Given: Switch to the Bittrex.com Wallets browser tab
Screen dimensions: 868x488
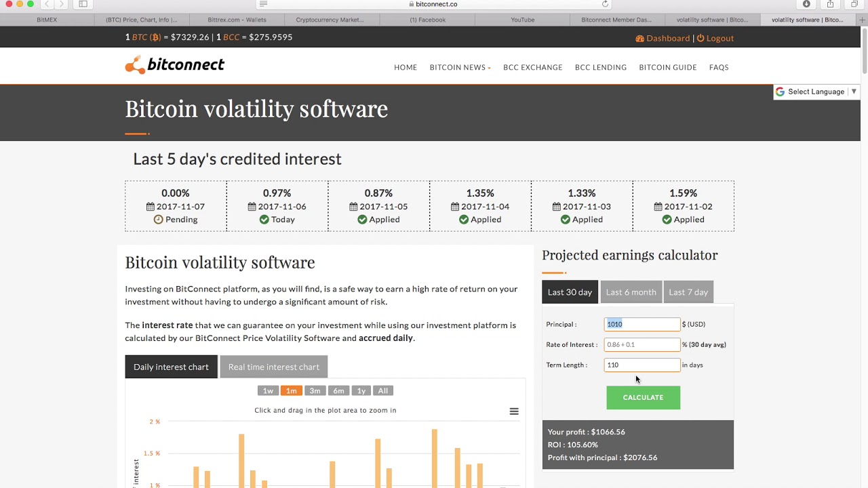Looking at the screenshot, I should point(237,20).
